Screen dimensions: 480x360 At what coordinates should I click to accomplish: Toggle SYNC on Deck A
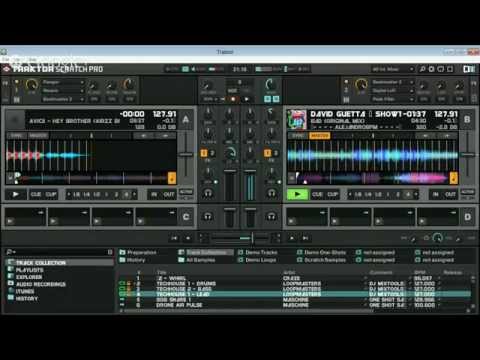(x=16, y=136)
